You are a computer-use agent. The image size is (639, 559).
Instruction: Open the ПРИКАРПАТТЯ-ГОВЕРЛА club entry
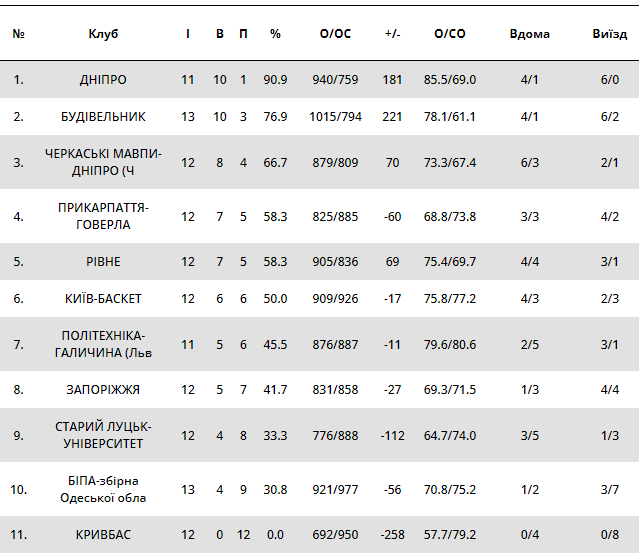point(103,216)
